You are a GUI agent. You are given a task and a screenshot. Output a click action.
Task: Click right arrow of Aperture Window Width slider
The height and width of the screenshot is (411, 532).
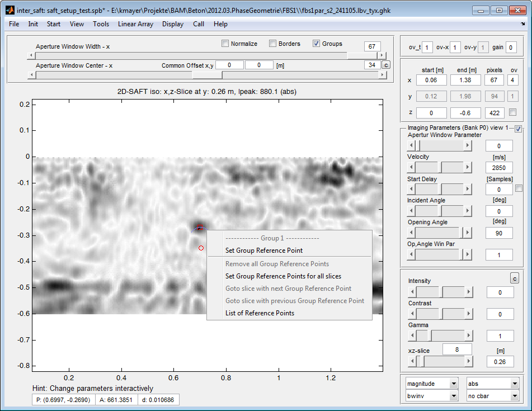pos(382,55)
